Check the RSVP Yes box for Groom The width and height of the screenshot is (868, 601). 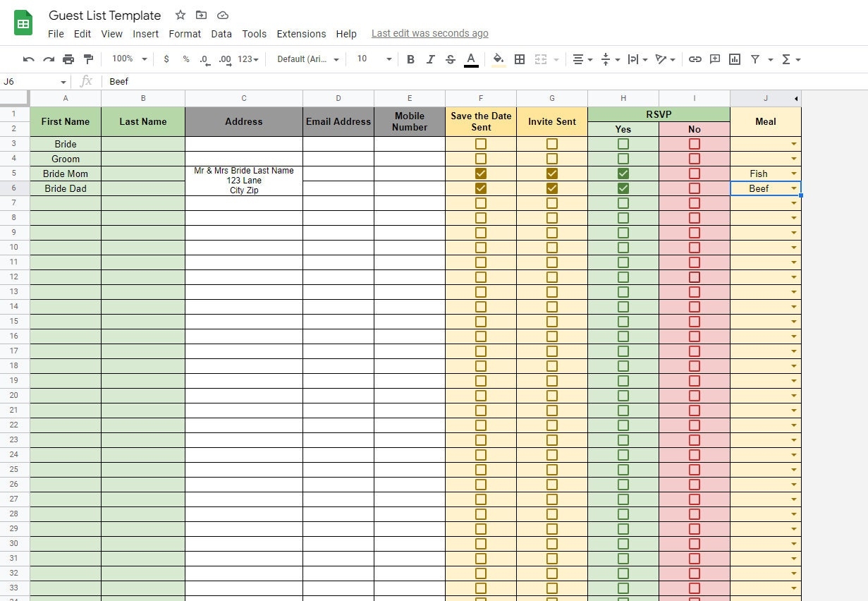(x=623, y=158)
